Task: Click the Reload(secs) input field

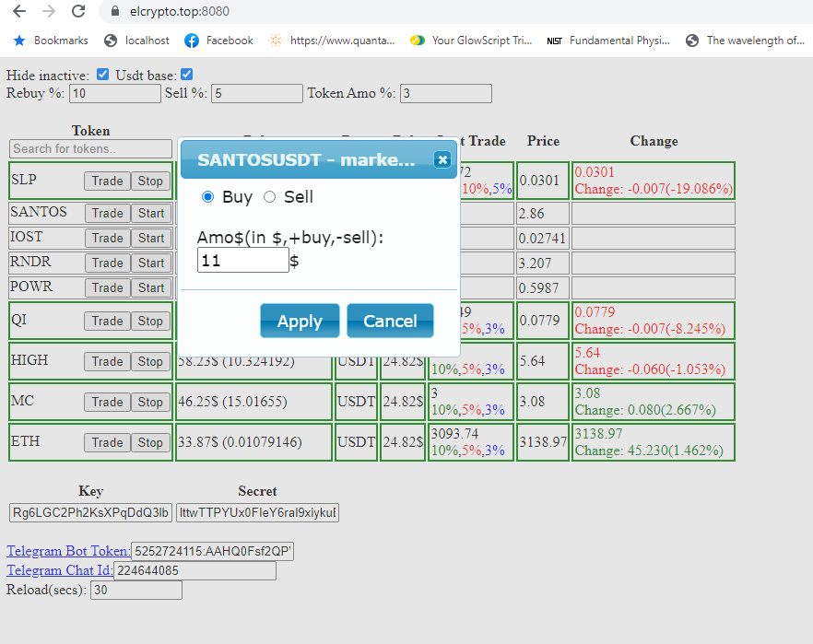Action: tap(136, 591)
